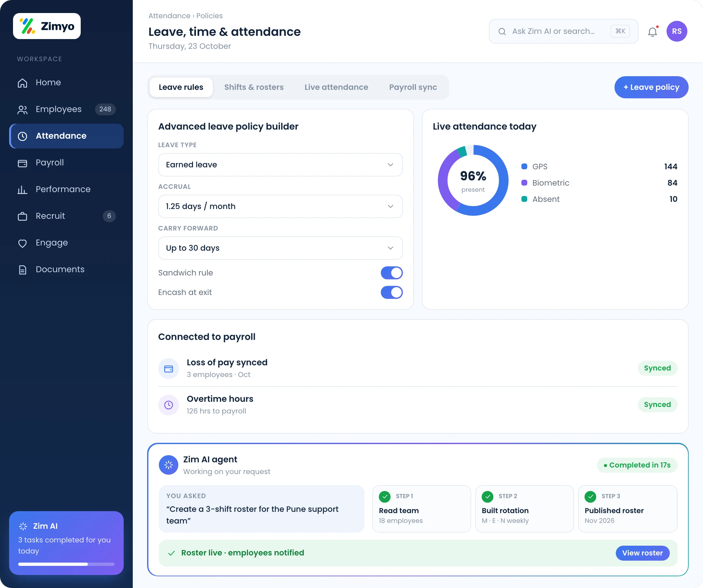Click the Loss of pay Synced badge
This screenshot has height=588, width=703.
point(657,368)
